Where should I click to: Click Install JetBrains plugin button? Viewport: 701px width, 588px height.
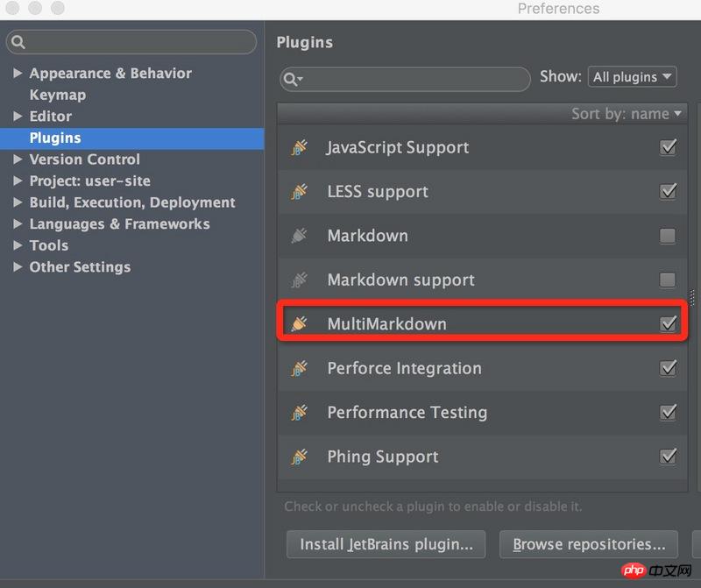click(x=386, y=544)
